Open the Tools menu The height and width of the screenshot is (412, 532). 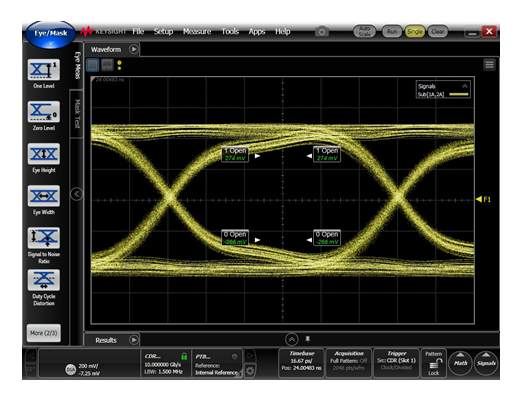click(x=230, y=32)
